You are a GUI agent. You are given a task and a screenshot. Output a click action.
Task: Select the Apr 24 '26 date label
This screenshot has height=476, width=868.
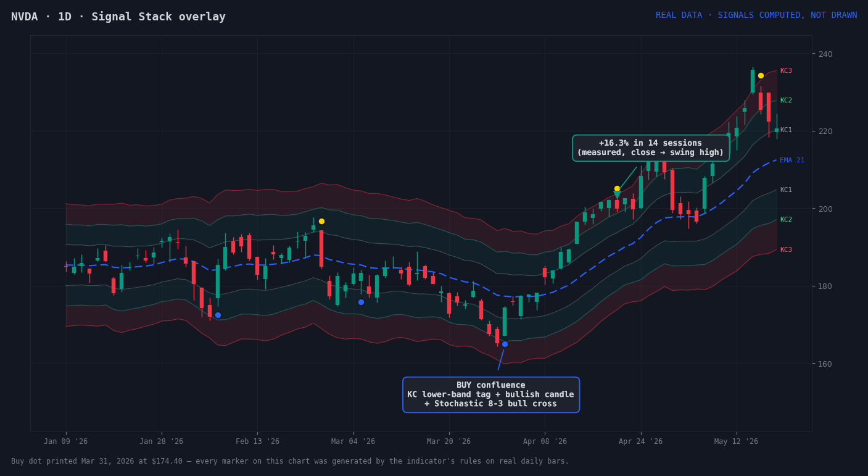pos(641,441)
